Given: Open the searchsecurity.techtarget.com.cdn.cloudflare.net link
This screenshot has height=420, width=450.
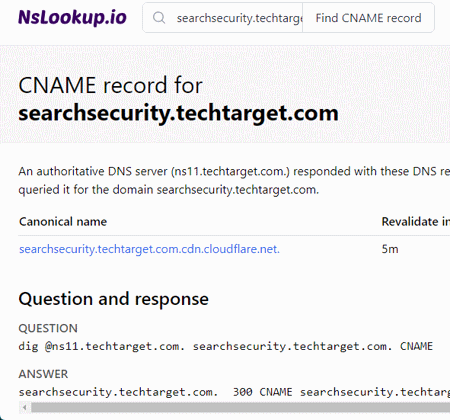Looking at the screenshot, I should click(149, 249).
